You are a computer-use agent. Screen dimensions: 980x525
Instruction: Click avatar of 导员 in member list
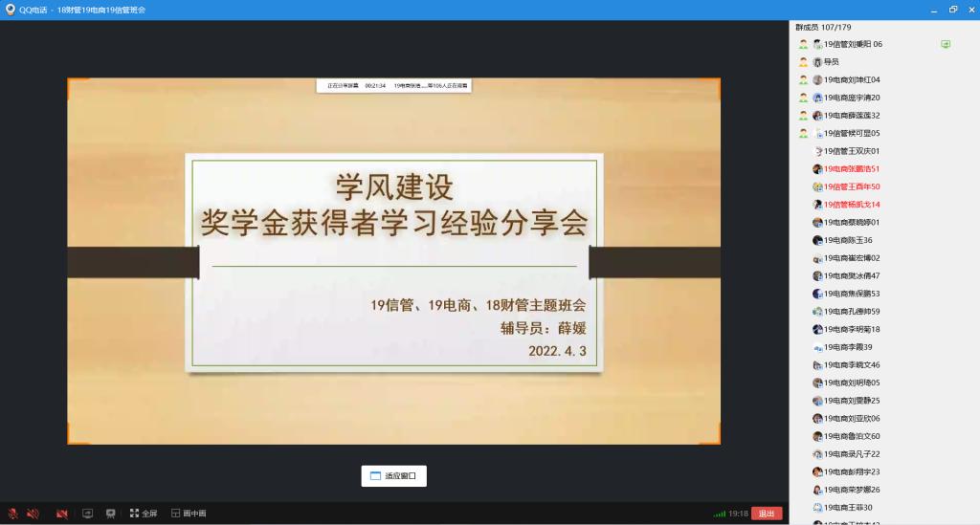click(817, 62)
